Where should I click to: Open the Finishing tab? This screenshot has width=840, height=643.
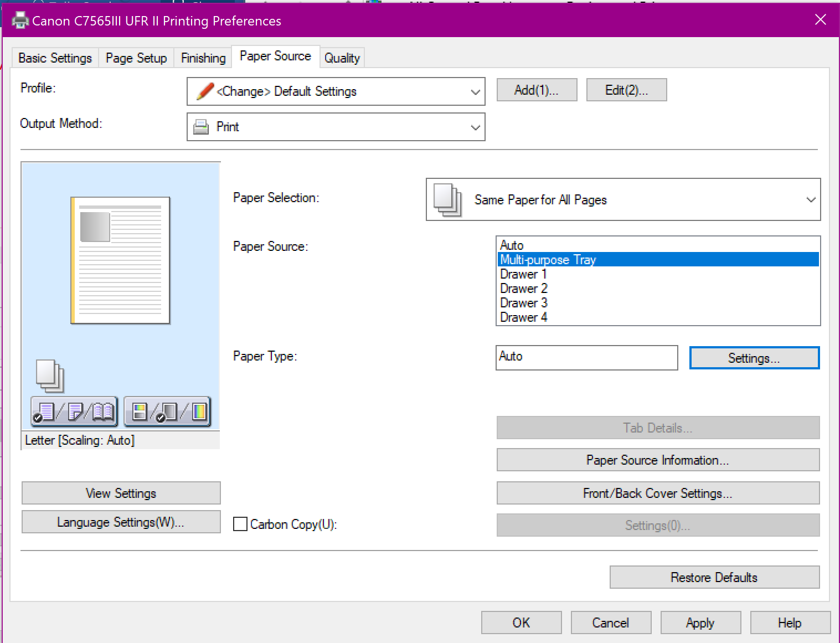coord(203,58)
